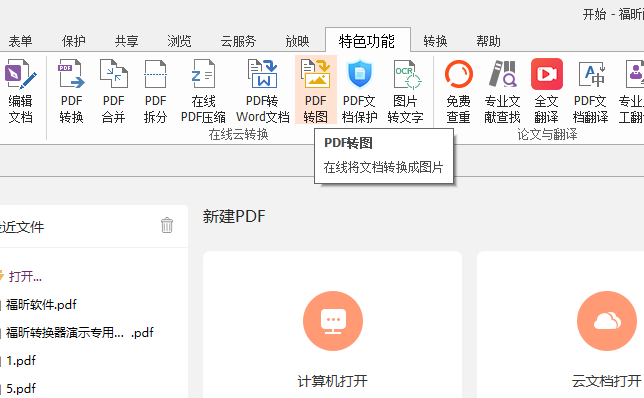Select the PDF拆分 split tool
The image size is (644, 398).
(155, 91)
